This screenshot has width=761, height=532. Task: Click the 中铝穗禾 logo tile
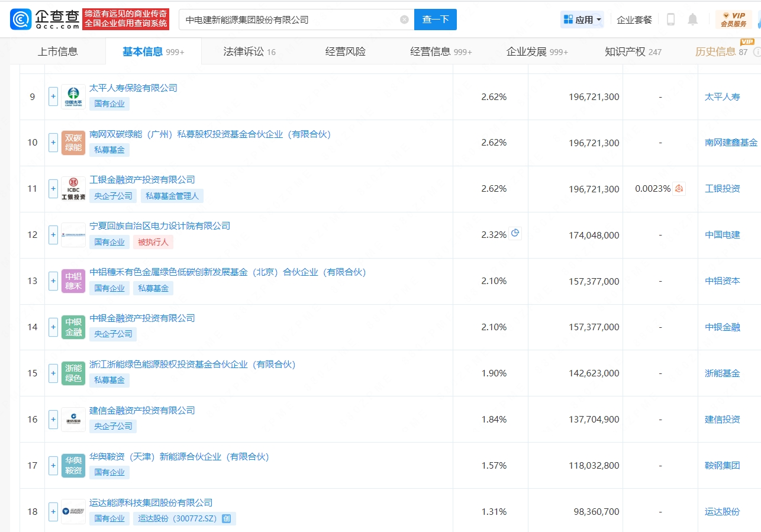click(x=73, y=281)
